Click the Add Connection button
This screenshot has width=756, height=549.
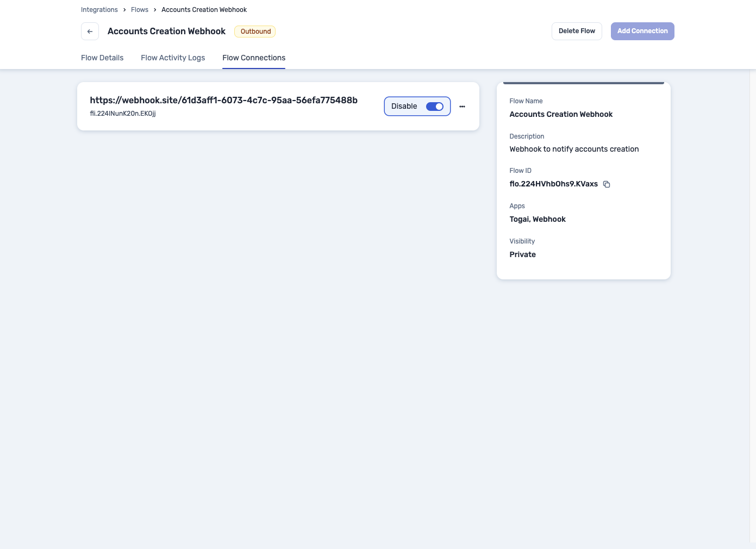click(642, 31)
